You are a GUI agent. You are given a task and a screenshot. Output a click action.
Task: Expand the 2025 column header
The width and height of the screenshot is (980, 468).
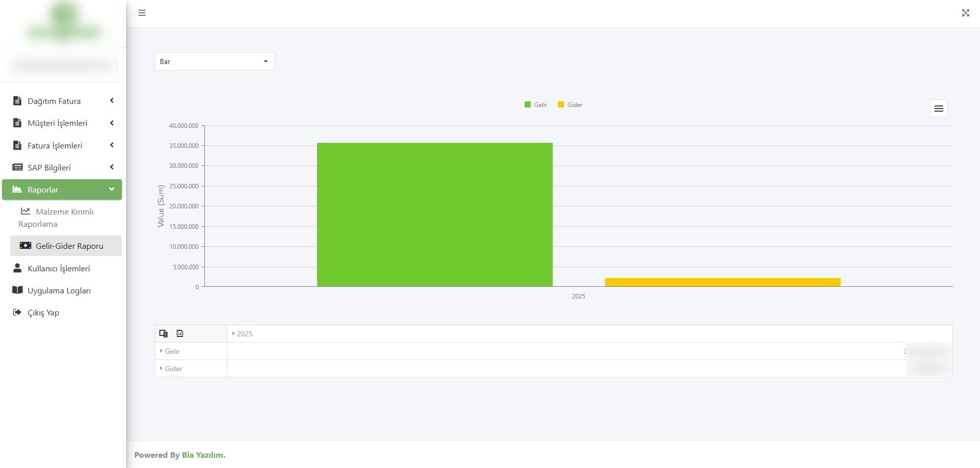(242, 334)
